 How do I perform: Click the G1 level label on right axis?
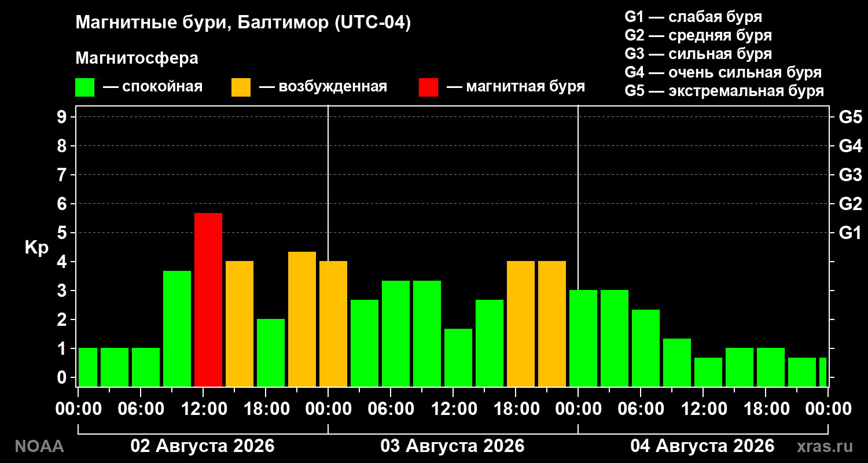tap(850, 233)
